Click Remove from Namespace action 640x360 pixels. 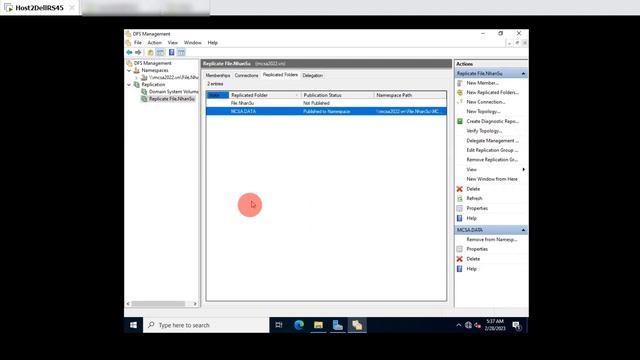[x=492, y=240]
